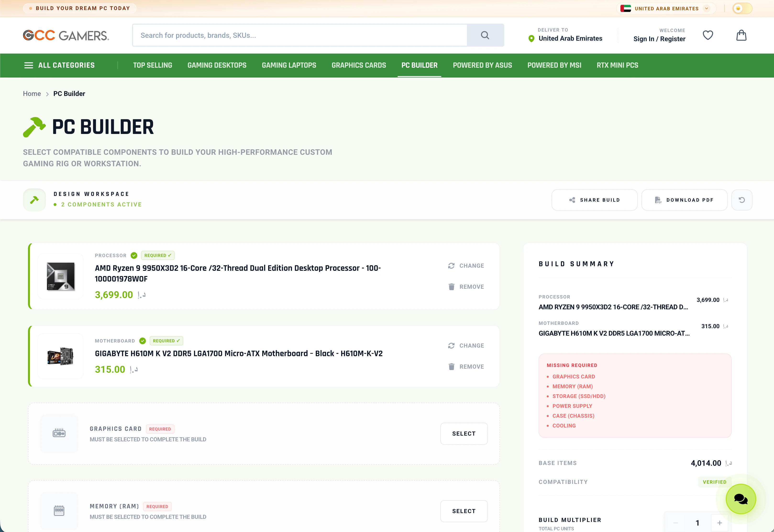The height and width of the screenshot is (532, 774).
Task: Open the live chat bubble icon
Action: tap(741, 499)
